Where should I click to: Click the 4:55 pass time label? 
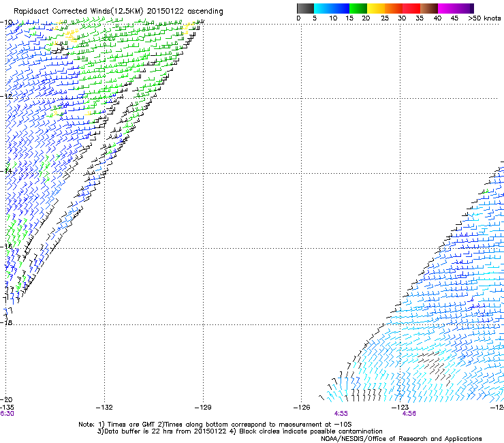click(341, 414)
